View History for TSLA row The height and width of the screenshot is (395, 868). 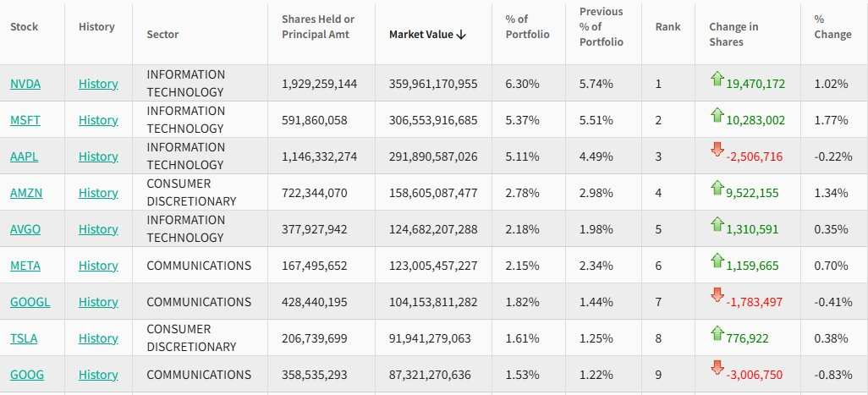coord(98,338)
